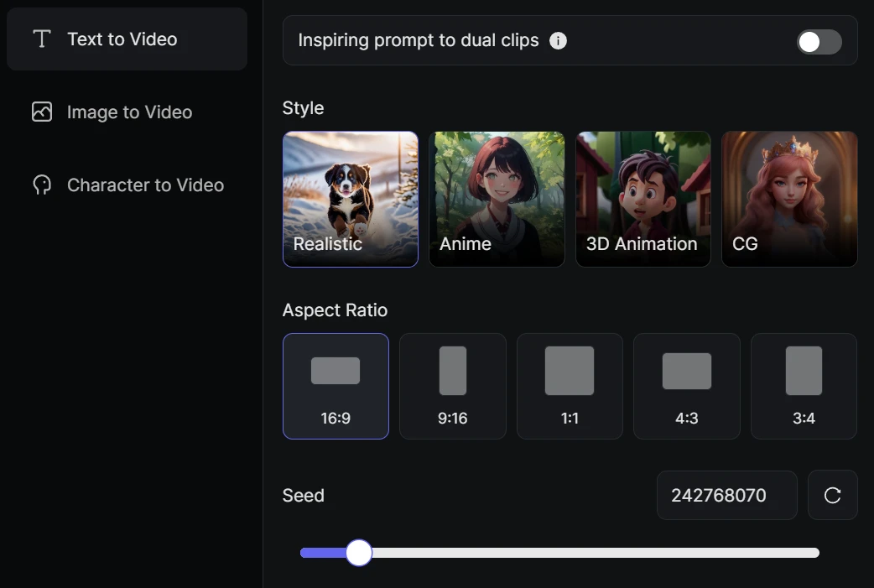Click the 'Inspiring prompt to dual clips' label
The image size is (874, 588).
tap(419, 41)
